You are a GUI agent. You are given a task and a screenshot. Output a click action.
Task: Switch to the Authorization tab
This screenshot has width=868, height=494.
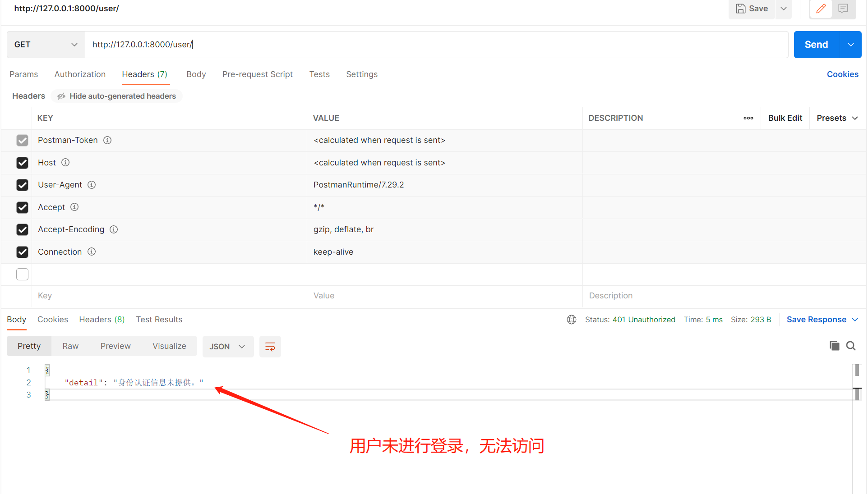click(x=80, y=74)
